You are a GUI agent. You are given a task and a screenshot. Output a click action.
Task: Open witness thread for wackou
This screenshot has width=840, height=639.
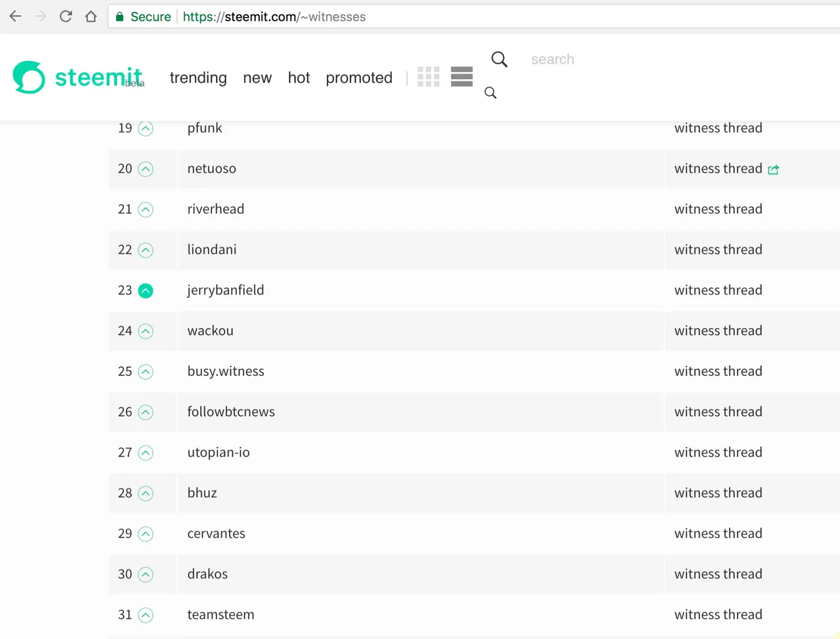click(718, 331)
